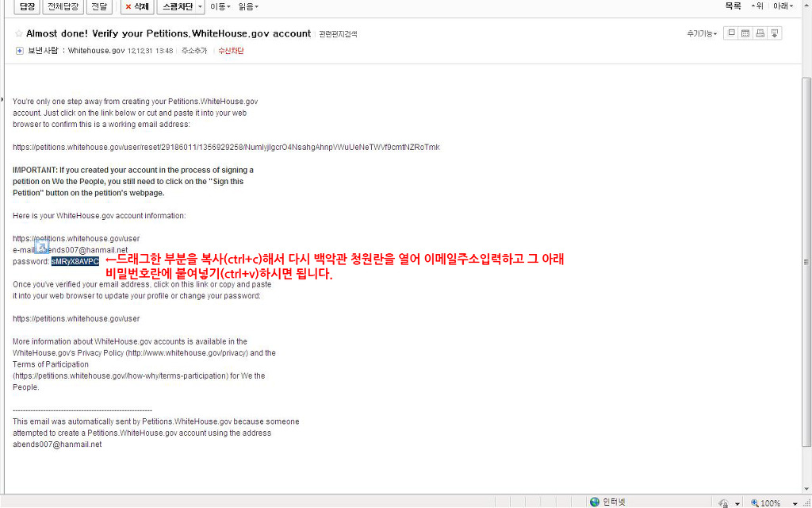
Task: Click the 전달 forward button
Action: pyautogui.click(x=99, y=6)
